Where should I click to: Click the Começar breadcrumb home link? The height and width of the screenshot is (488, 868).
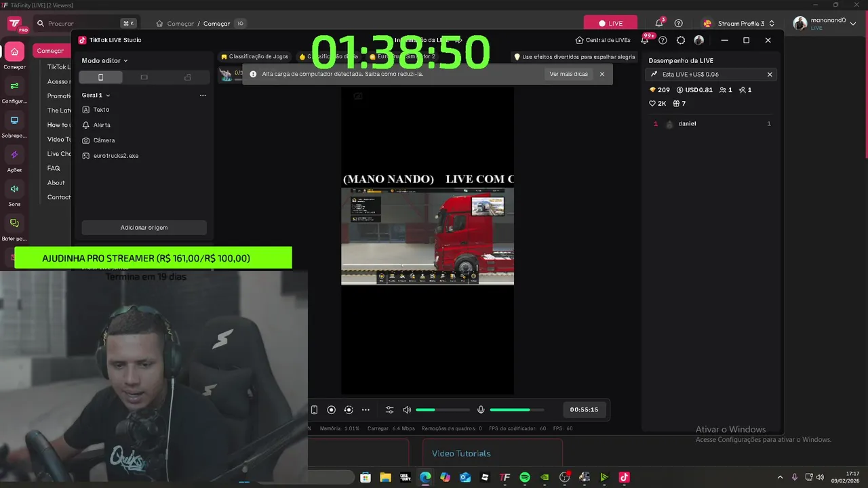175,24
